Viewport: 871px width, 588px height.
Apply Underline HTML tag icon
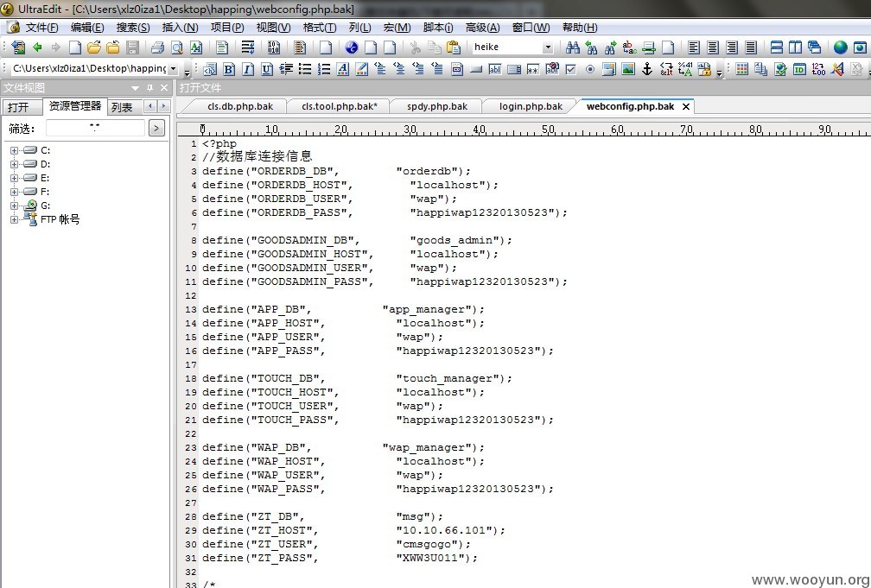coord(267,69)
